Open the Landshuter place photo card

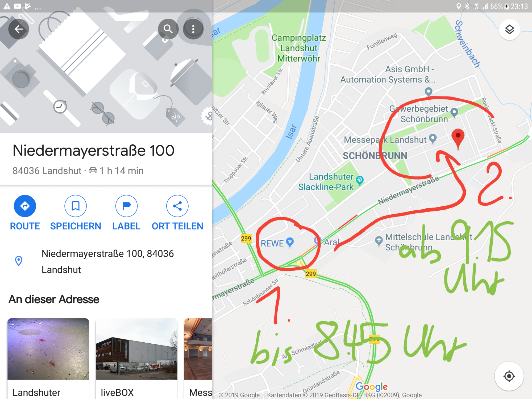pos(48,358)
